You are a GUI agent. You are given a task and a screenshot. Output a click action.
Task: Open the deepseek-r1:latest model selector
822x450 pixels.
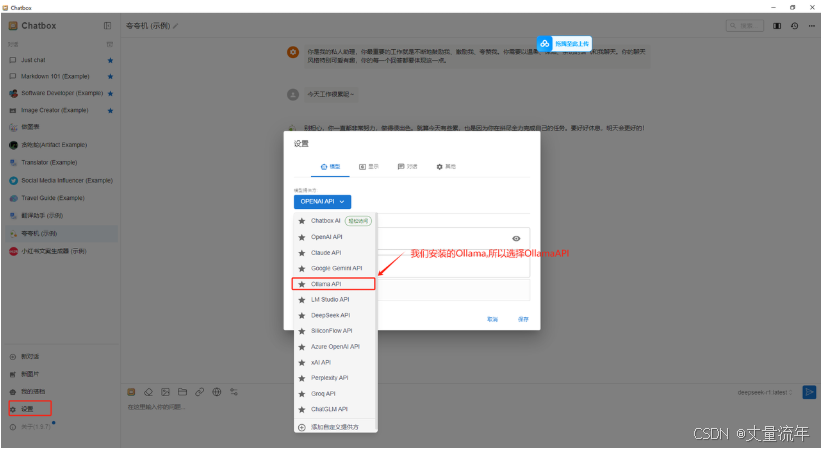click(x=764, y=392)
